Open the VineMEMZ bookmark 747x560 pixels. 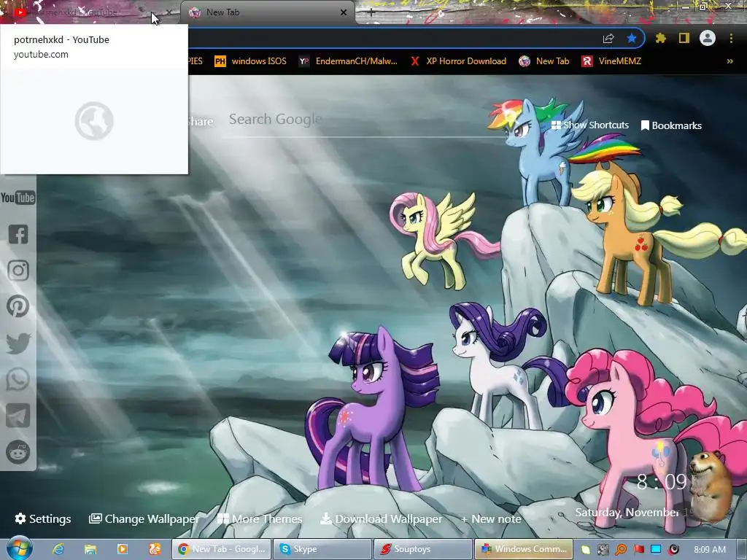611,61
